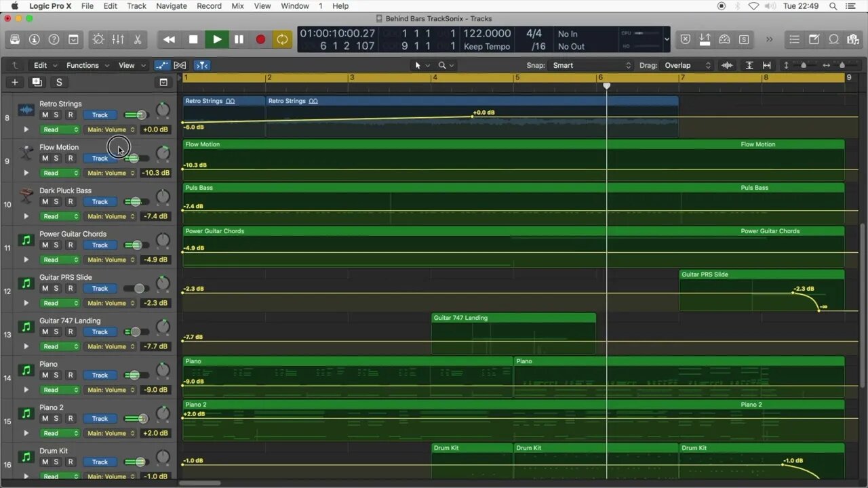Image resolution: width=868 pixels, height=488 pixels.
Task: Mute the Power Guitar Chords track
Action: click(x=45, y=245)
